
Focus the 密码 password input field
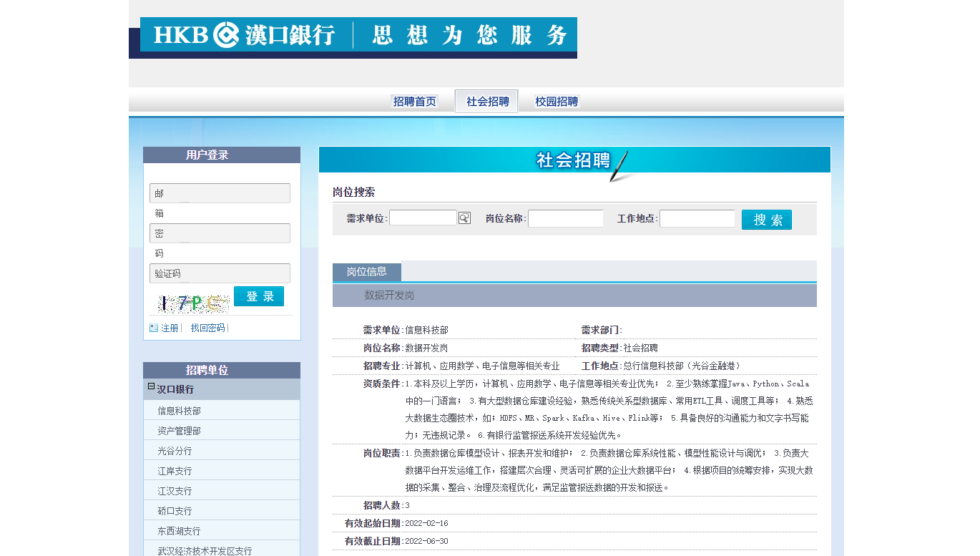pyautogui.click(x=220, y=233)
